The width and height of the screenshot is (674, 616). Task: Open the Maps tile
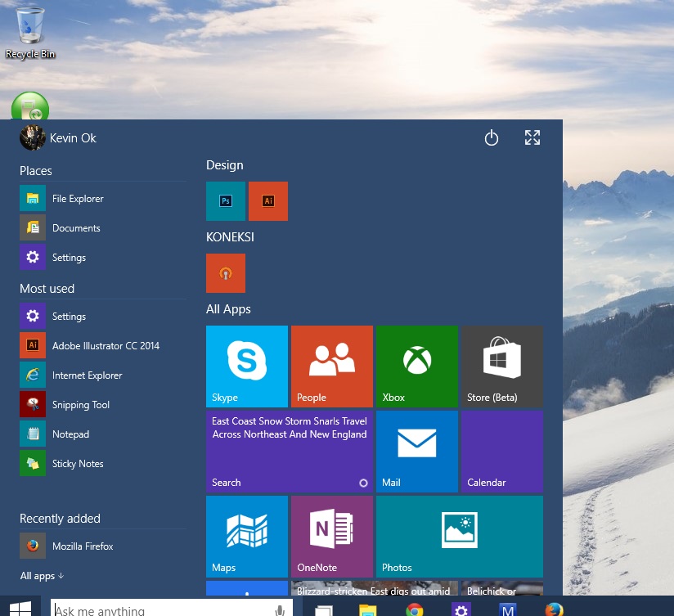tap(246, 536)
